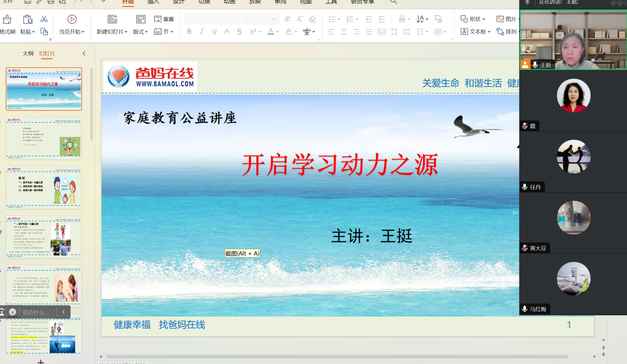Toggle bold formatting
This screenshot has width=627, height=364.
(x=189, y=31)
